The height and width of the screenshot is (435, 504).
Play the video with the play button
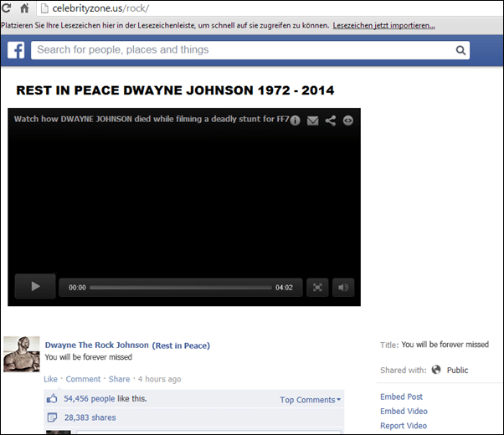35,286
